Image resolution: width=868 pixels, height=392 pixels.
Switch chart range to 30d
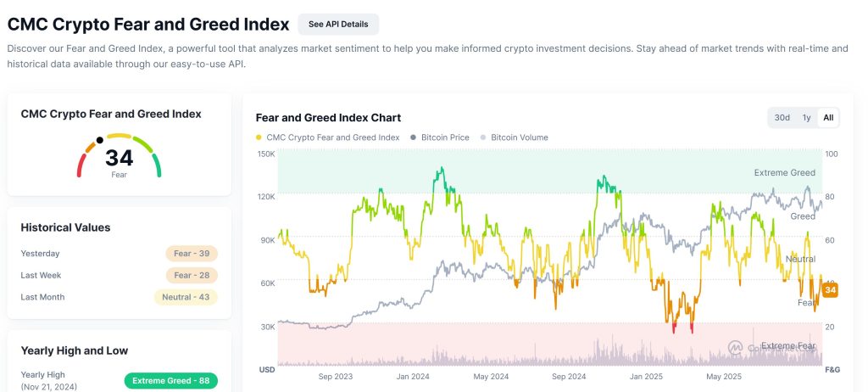[x=782, y=117]
